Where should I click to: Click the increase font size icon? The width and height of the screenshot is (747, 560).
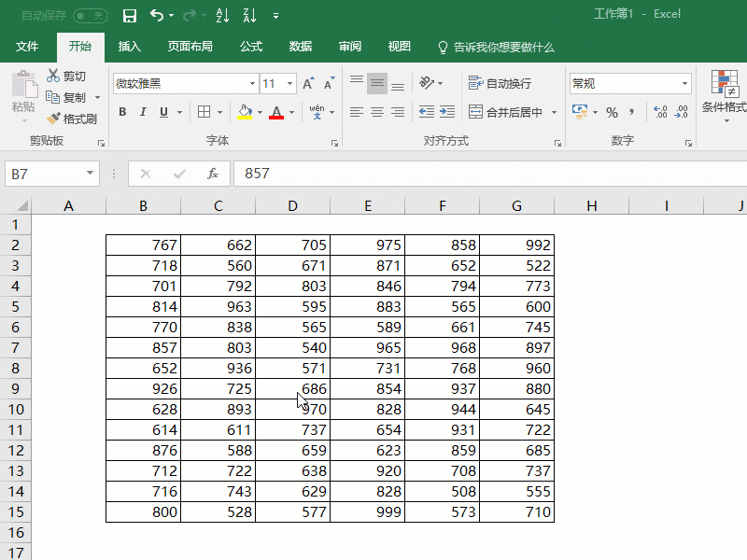pyautogui.click(x=309, y=84)
